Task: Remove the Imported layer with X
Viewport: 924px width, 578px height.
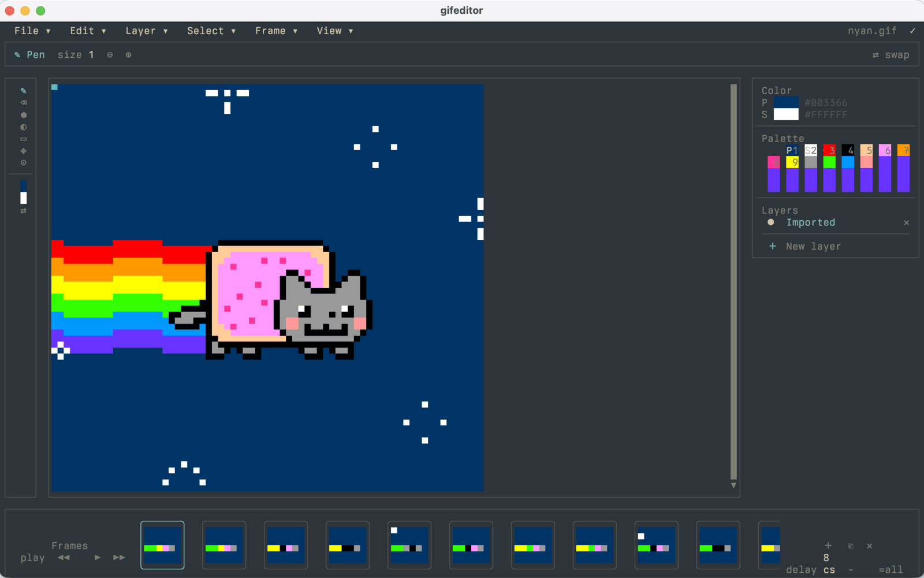Action: click(x=906, y=223)
